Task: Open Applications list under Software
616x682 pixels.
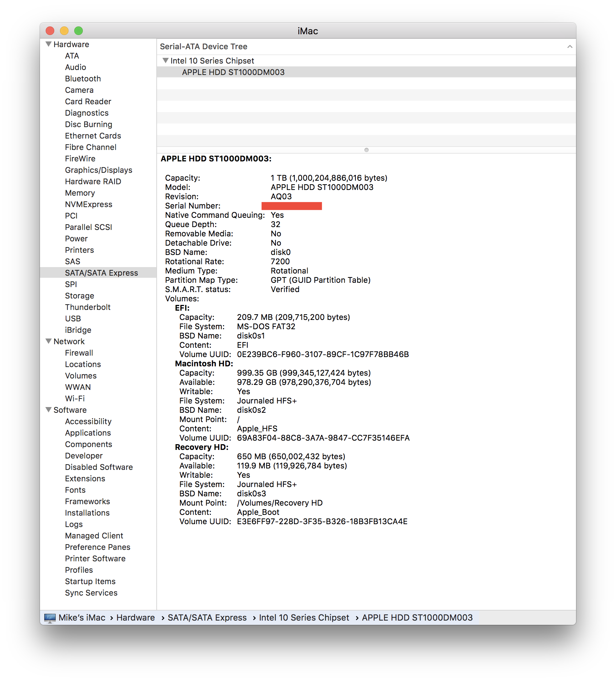Action: click(88, 433)
